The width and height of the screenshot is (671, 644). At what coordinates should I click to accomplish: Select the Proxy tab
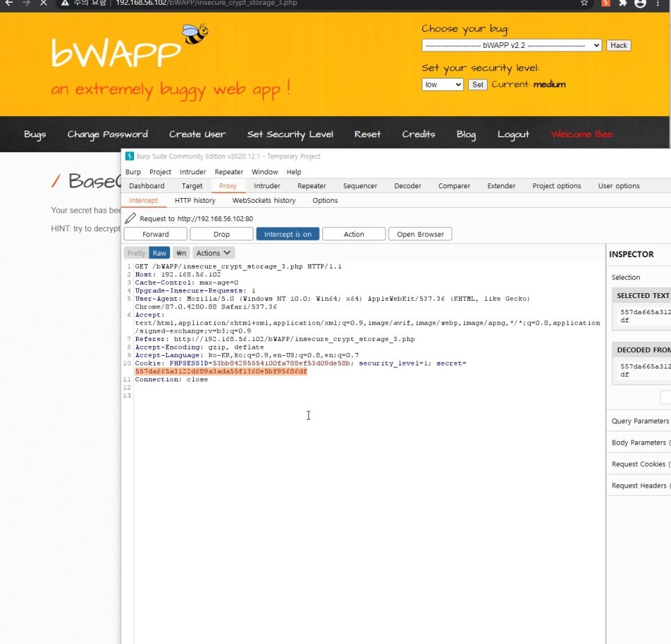(228, 185)
